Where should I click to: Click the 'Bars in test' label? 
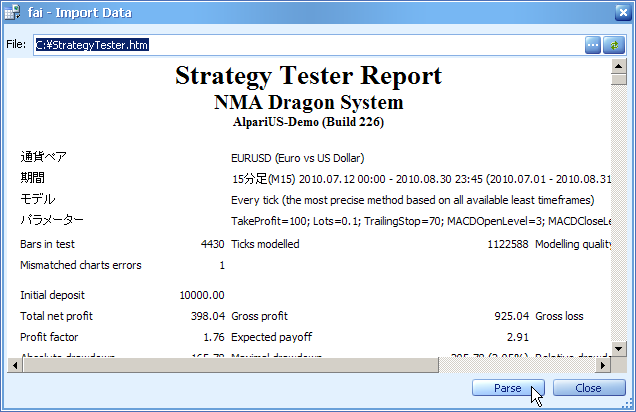coord(47,244)
